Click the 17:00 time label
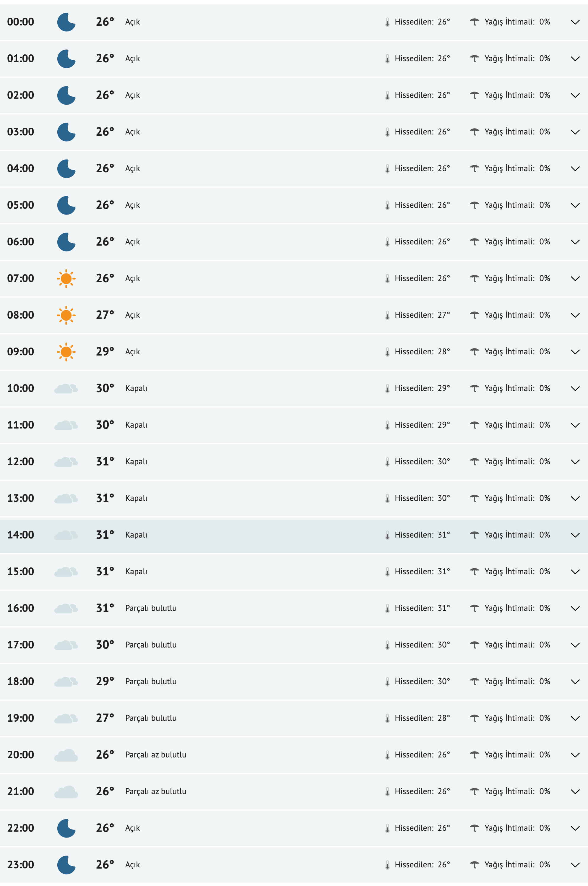Image resolution: width=588 pixels, height=886 pixels. pos(21,645)
